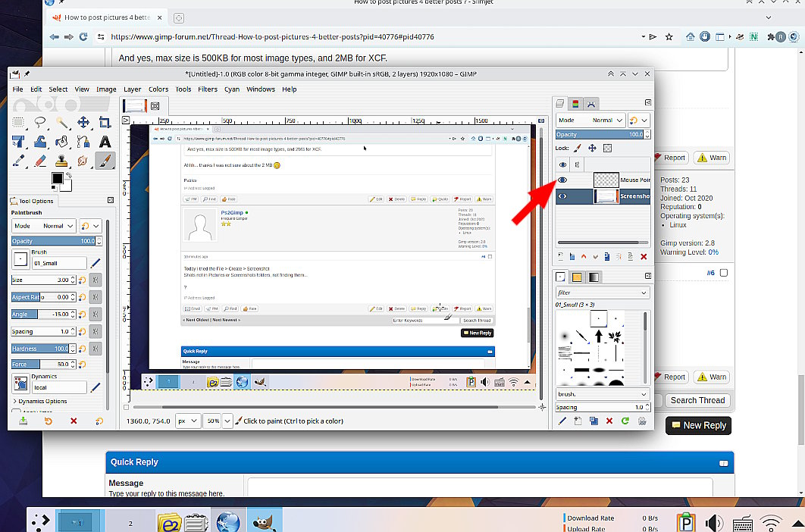The height and width of the screenshot is (532, 805).
Task: Open GIMP from the taskbar
Action: click(265, 521)
